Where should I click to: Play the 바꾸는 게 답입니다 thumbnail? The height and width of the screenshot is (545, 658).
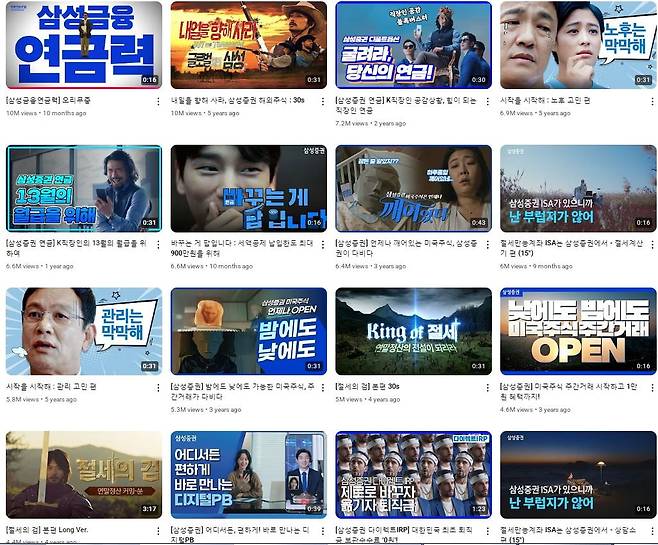(248, 188)
